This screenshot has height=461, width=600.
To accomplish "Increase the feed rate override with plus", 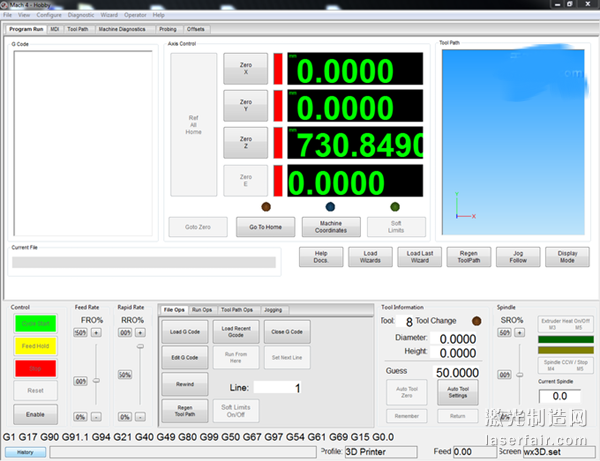I will click(x=96, y=332).
